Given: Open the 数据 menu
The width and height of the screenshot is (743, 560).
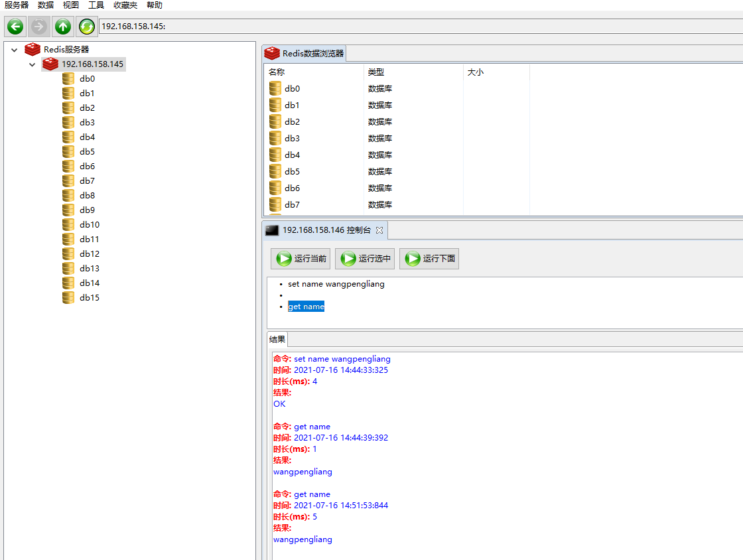Looking at the screenshot, I should click(x=46, y=5).
